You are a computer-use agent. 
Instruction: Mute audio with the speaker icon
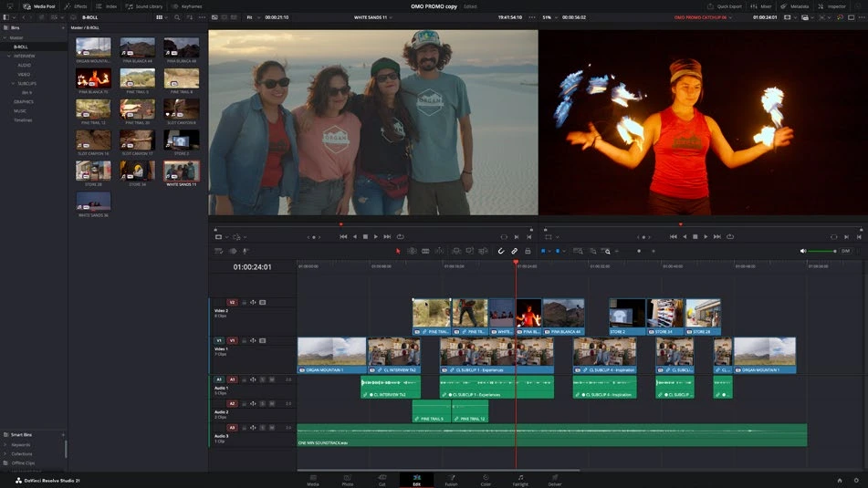(x=802, y=251)
